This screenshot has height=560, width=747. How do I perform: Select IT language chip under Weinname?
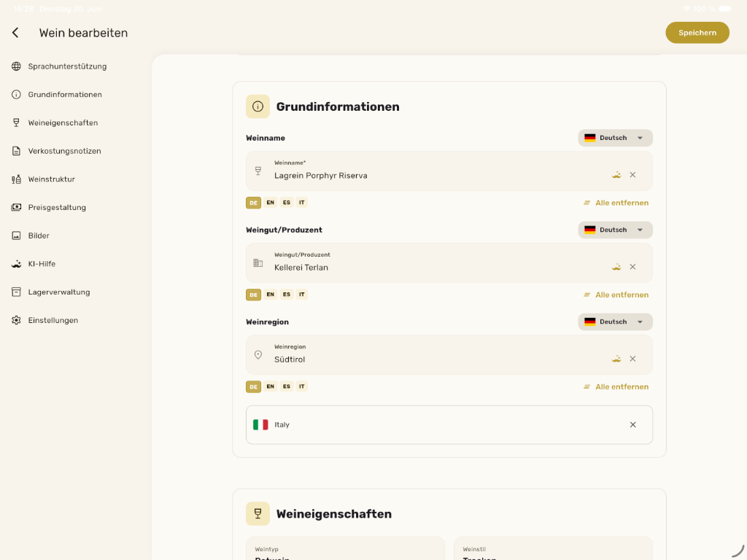click(x=301, y=203)
